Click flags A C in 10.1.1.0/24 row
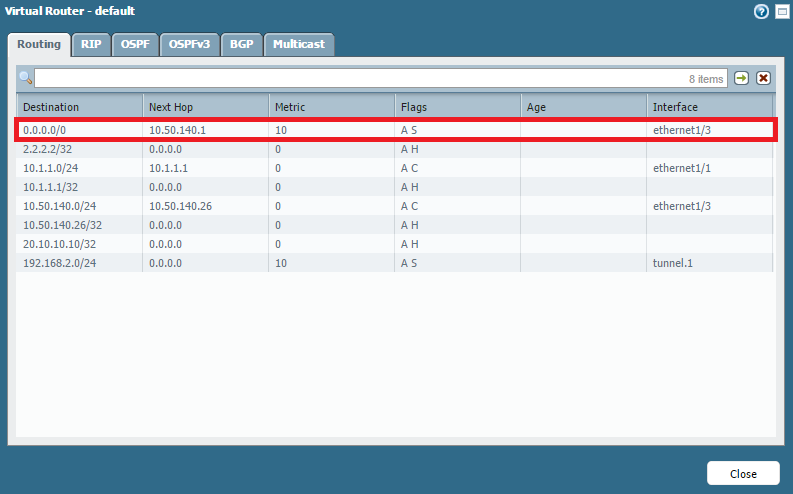The image size is (793, 494). pos(410,168)
